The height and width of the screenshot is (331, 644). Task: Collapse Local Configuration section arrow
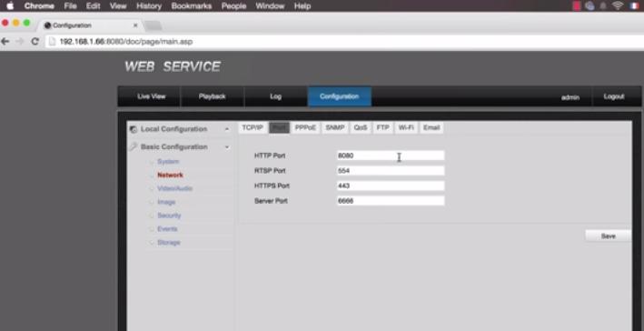coord(227,129)
